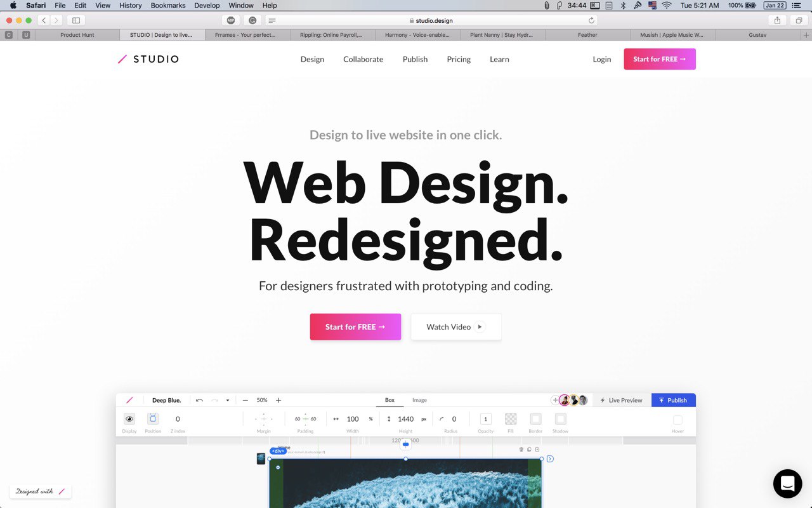Viewport: 812px width, 508px height.
Task: Toggle the Hover checkbox
Action: pos(678,420)
